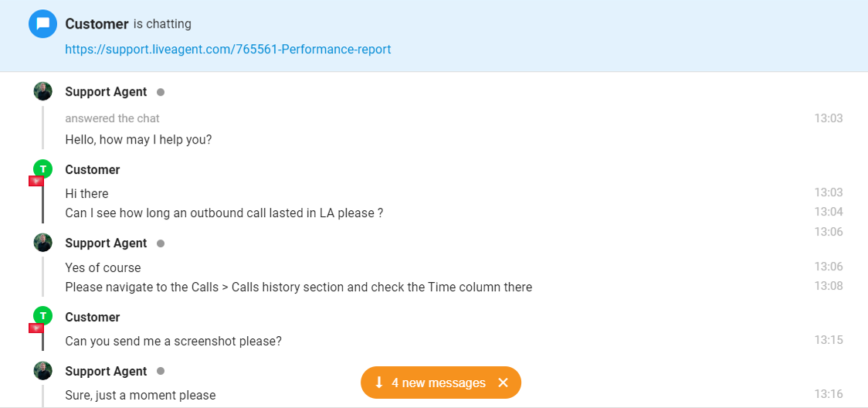The image size is (868, 408).
Task: Click the green T avatar above 'Hi there'
Action: point(43,169)
